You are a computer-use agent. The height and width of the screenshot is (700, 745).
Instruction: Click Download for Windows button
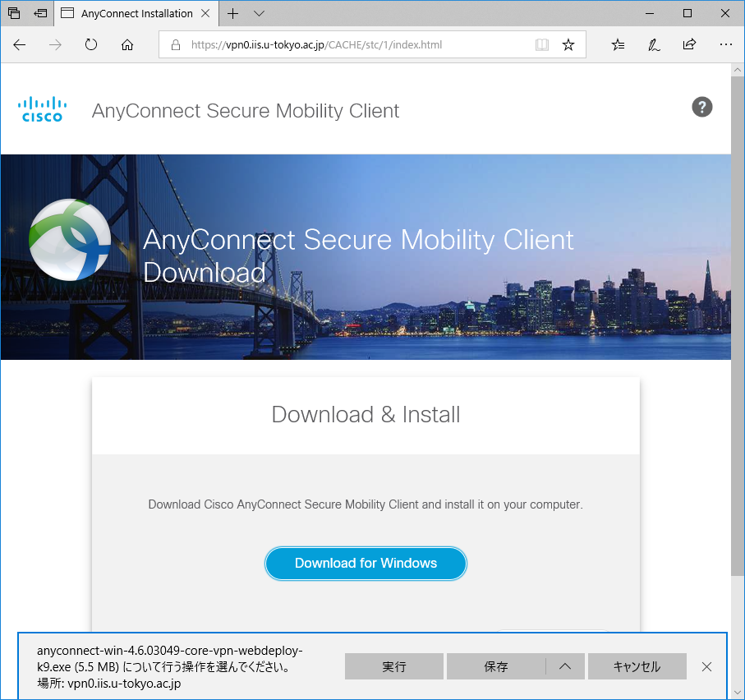click(x=366, y=563)
